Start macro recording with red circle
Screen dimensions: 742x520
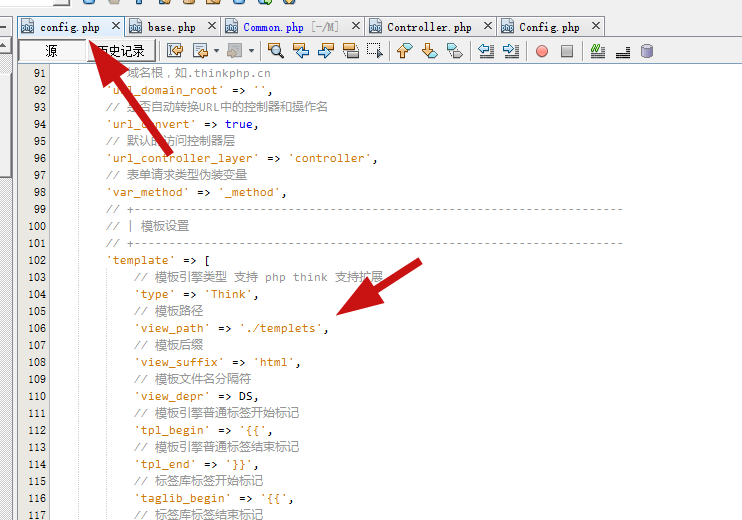coord(542,51)
